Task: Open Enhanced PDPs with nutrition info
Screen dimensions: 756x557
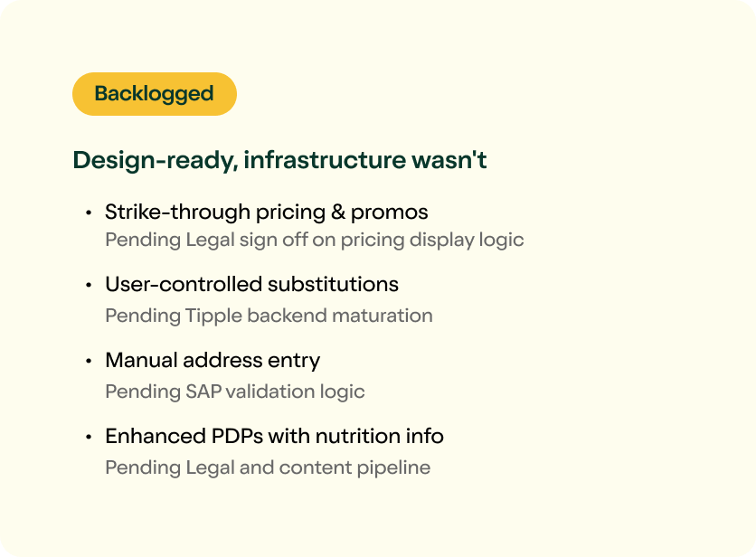Action: 274,436
